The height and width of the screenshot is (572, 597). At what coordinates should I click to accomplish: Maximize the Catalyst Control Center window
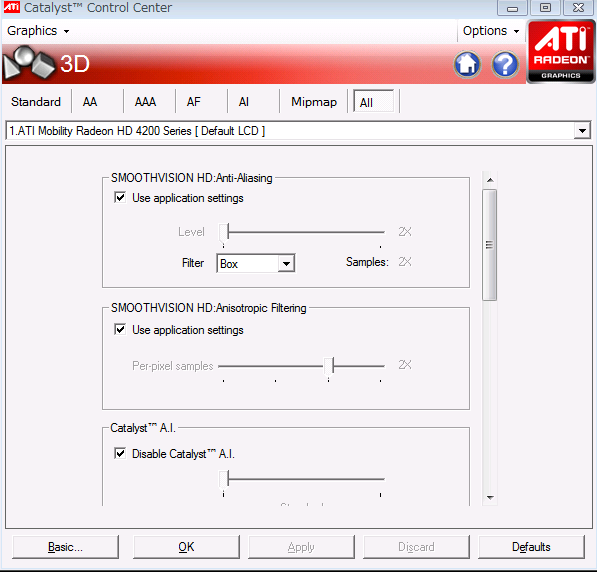pyautogui.click(x=545, y=8)
